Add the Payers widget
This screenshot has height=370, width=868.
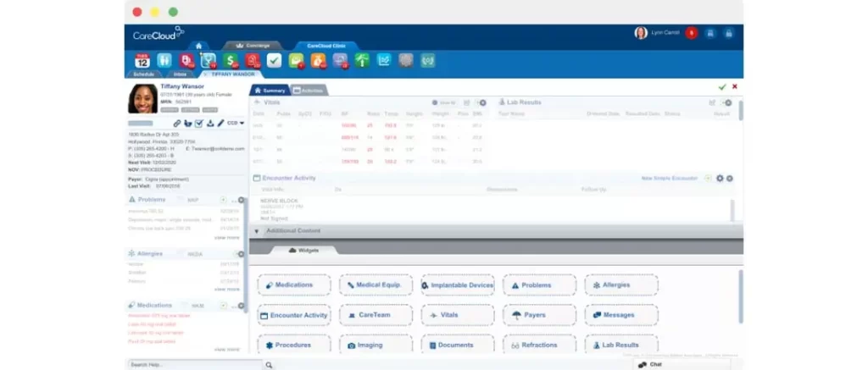(539, 315)
